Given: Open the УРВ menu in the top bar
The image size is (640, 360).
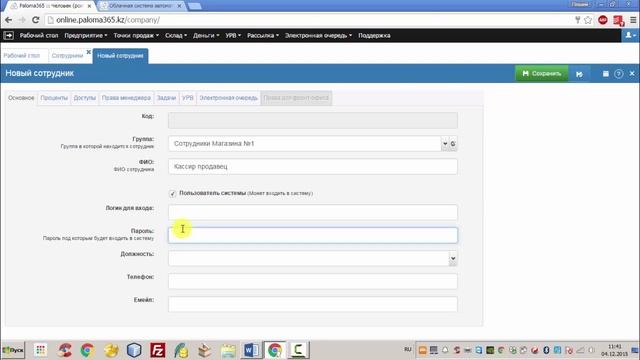Looking at the screenshot, I should point(233,36).
